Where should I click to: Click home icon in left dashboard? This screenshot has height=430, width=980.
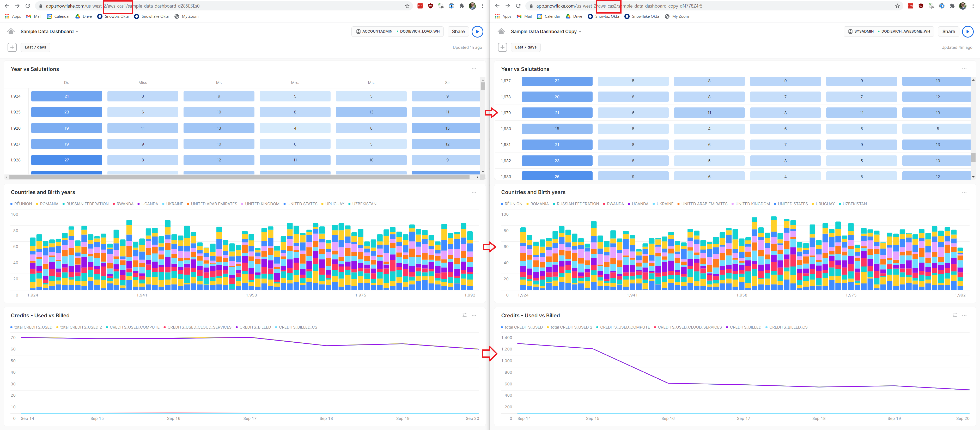[11, 31]
